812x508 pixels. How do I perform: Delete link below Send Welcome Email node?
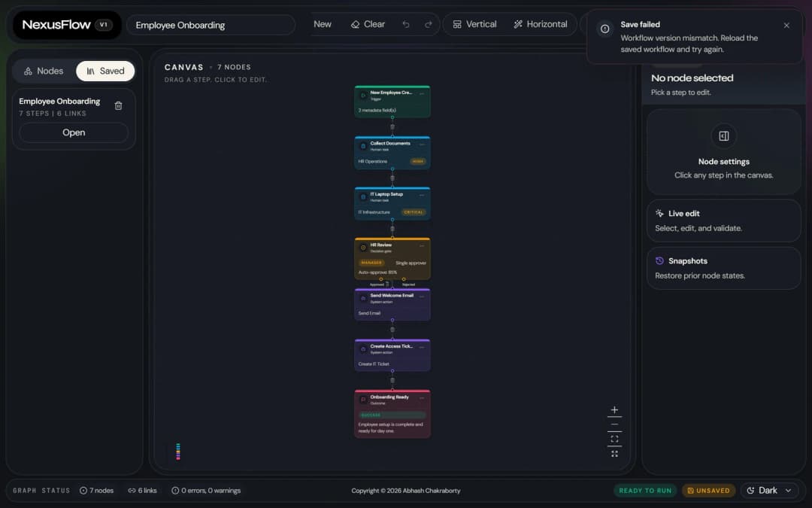392,330
